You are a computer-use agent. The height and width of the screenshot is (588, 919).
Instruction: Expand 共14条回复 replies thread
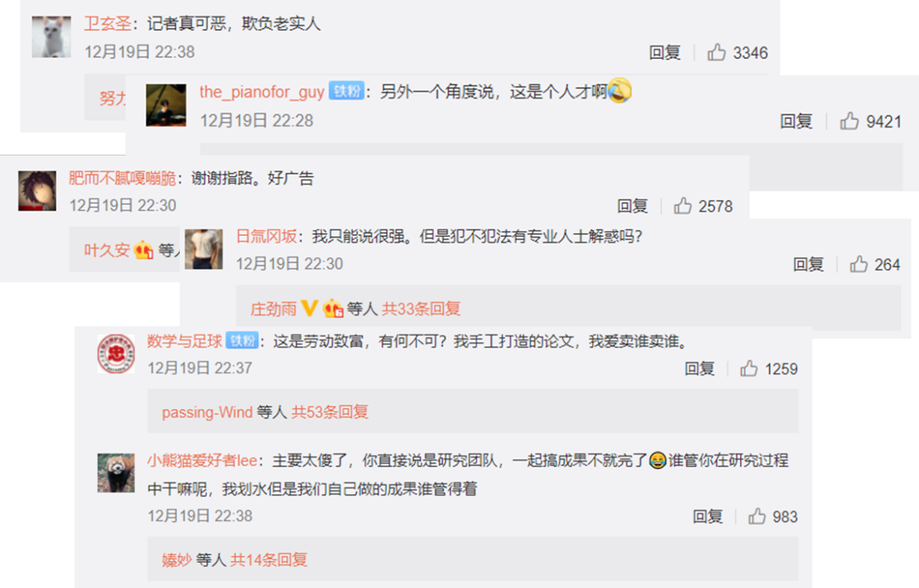tap(268, 560)
